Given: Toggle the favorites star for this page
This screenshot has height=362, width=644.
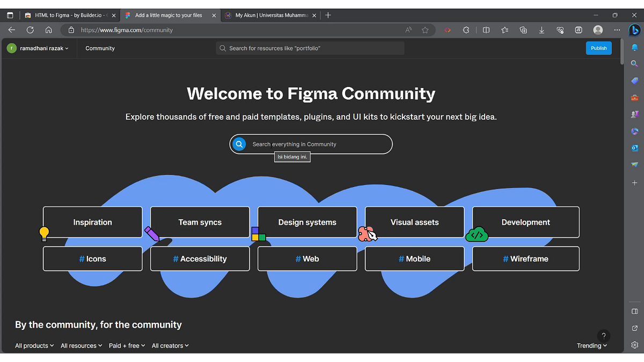Looking at the screenshot, I should [x=425, y=30].
